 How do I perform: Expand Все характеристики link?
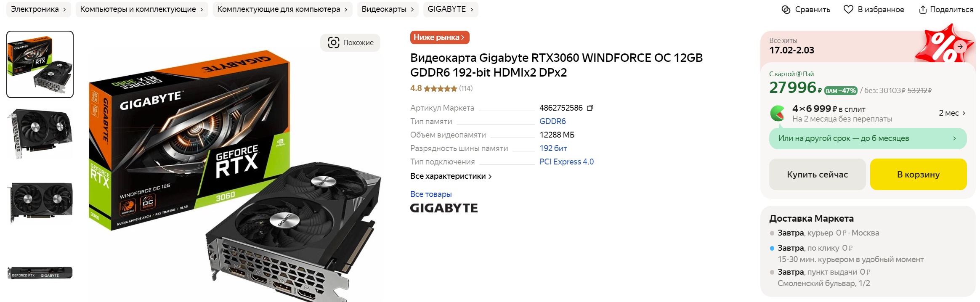coord(451,176)
